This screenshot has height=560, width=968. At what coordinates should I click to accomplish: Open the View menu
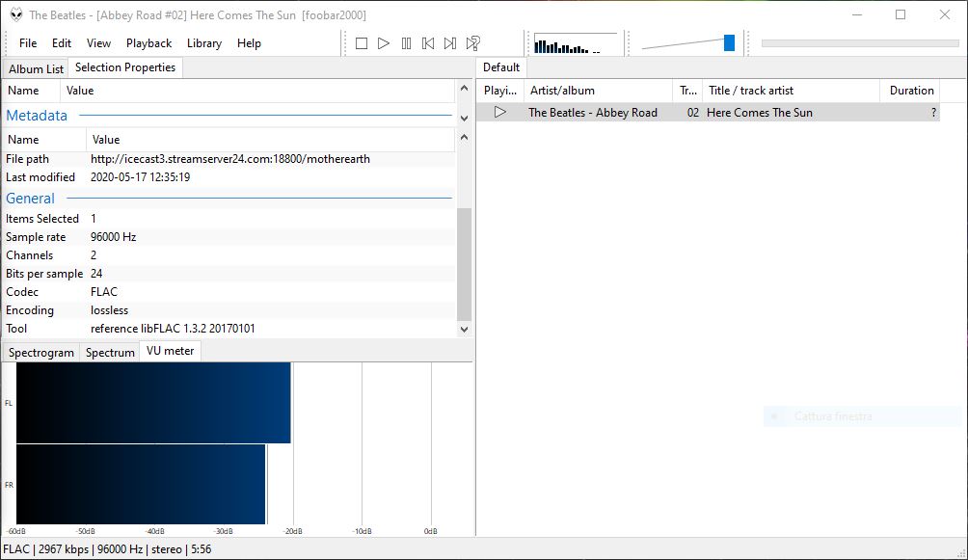coord(98,43)
